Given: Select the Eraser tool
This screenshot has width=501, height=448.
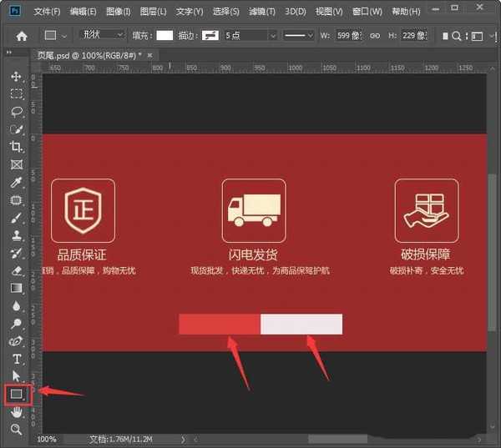Looking at the screenshot, I should click(16, 270).
